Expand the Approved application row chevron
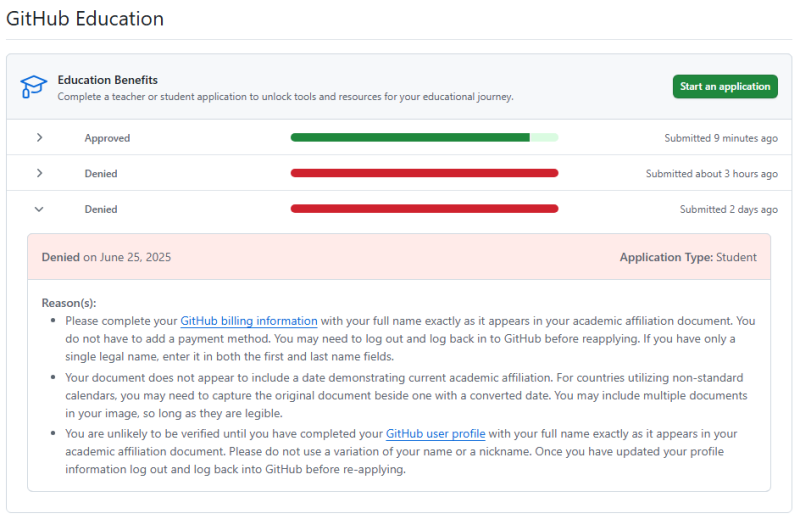 coord(39,137)
